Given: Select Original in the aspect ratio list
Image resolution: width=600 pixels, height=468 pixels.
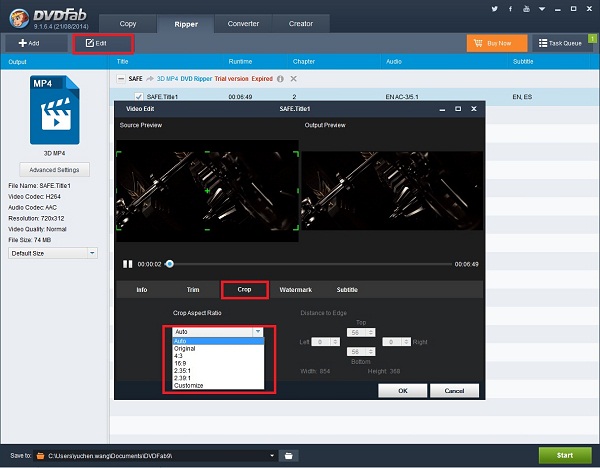Looking at the screenshot, I should [x=218, y=349].
